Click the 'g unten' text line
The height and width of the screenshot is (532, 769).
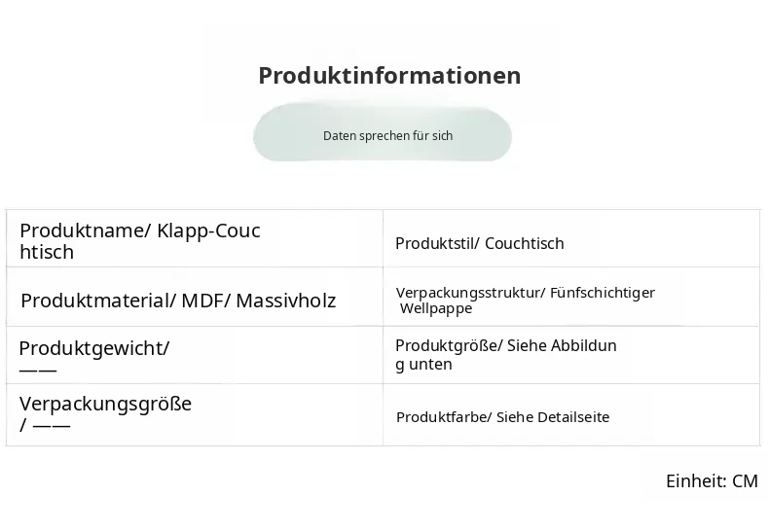coord(423,365)
